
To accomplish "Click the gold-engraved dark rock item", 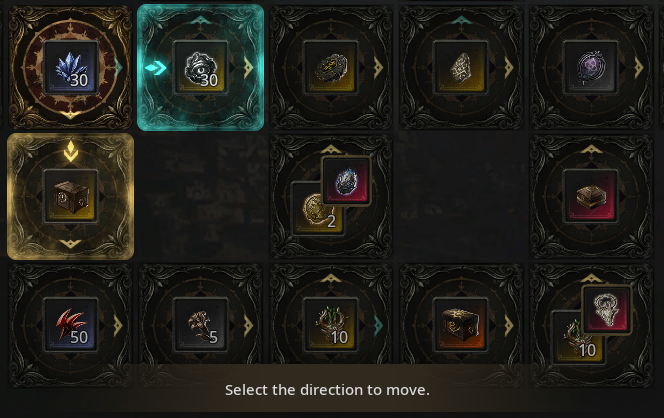I will point(331,67).
